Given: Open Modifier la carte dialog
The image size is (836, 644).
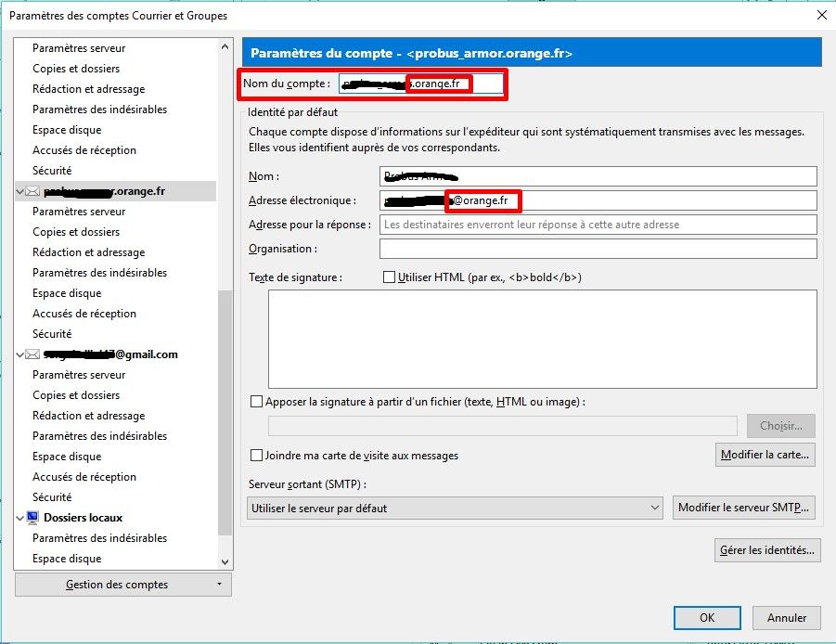Looking at the screenshot, I should (x=765, y=454).
